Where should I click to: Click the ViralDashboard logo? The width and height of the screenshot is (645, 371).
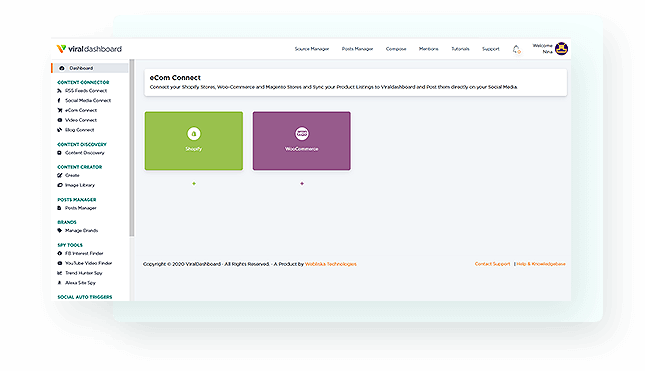coord(89,49)
